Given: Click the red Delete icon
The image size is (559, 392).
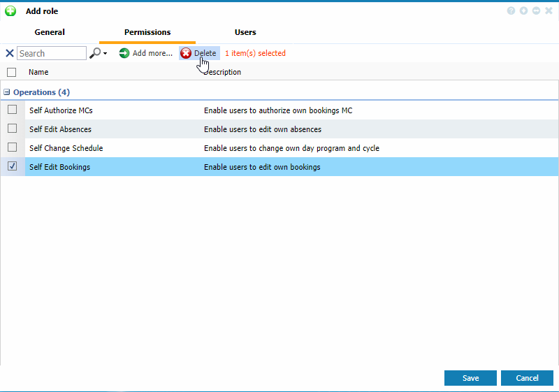Looking at the screenshot, I should click(186, 53).
